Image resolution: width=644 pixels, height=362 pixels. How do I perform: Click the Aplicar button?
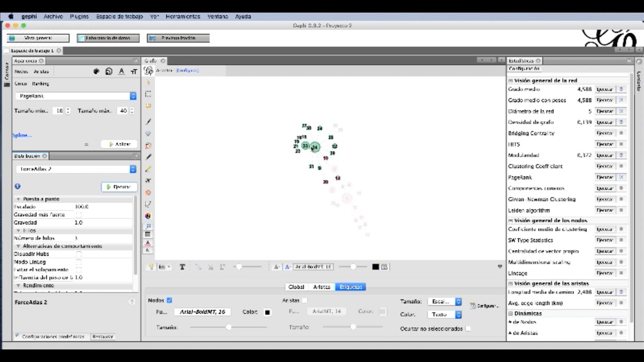coord(119,144)
